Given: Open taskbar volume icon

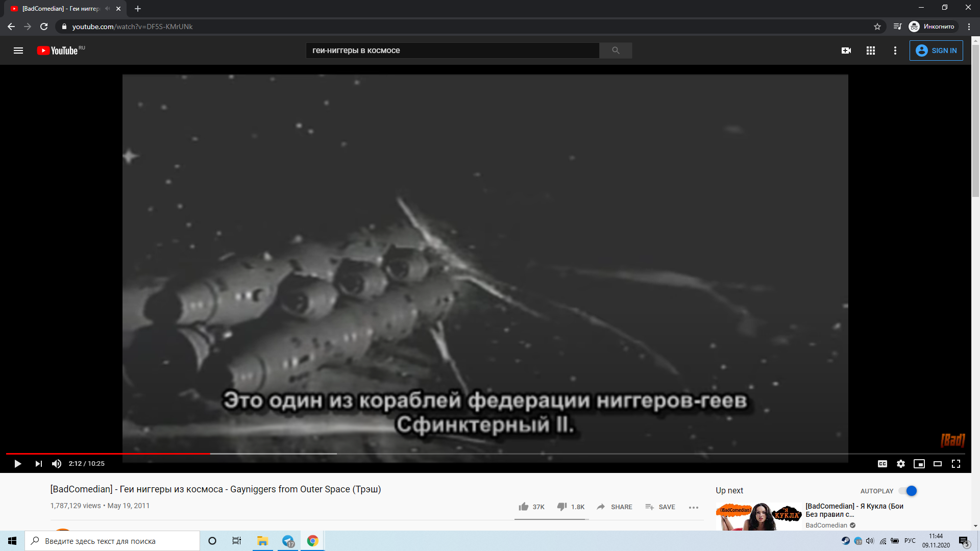Looking at the screenshot, I should click(x=870, y=541).
